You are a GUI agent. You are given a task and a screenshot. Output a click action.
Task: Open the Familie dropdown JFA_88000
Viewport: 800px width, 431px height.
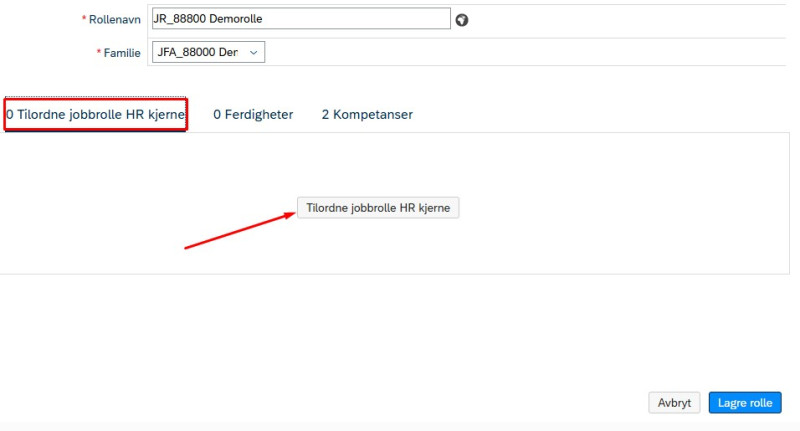pyautogui.click(x=208, y=52)
